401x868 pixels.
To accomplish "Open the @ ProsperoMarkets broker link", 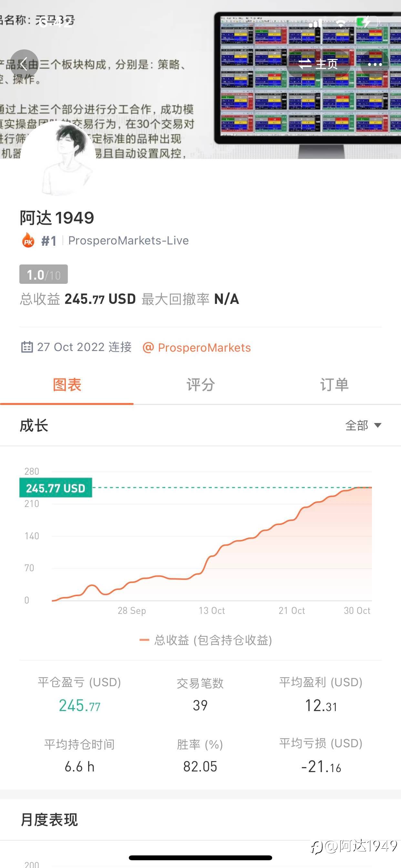I will pos(197,348).
